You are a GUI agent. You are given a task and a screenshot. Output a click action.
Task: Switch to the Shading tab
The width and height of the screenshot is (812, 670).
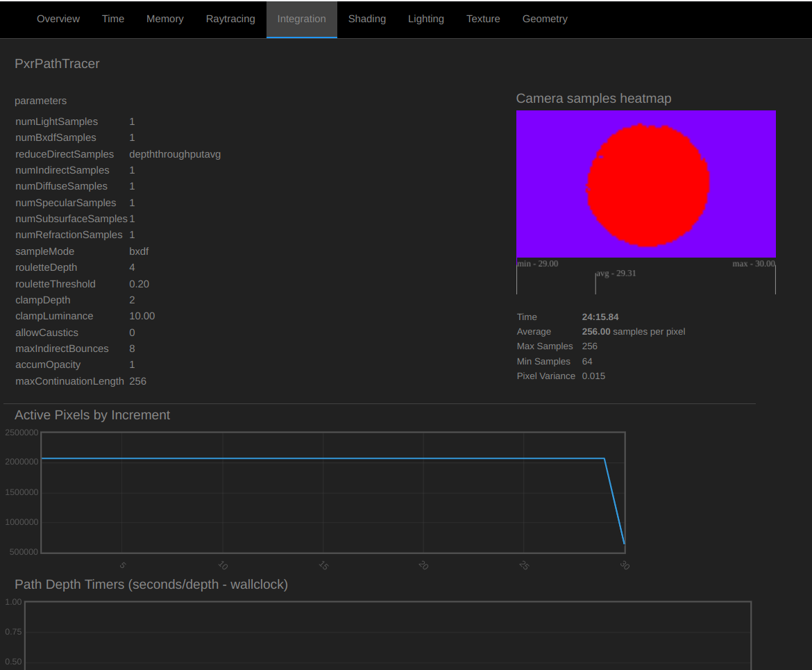coord(366,19)
